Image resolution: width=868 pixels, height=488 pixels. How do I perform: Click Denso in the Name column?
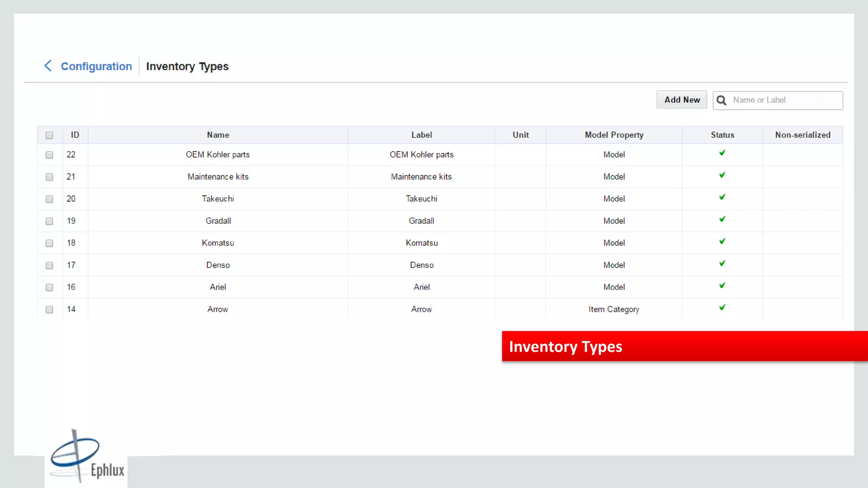click(x=218, y=265)
